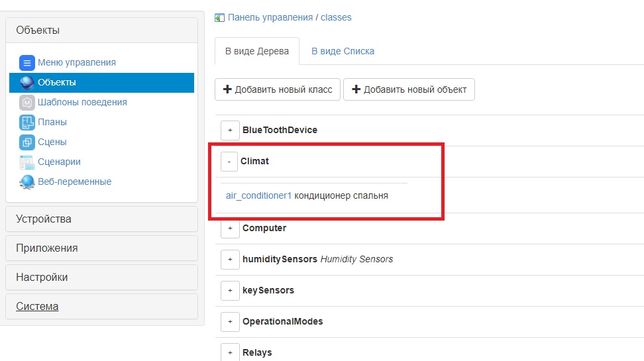The width and height of the screenshot is (644, 361).
Task: Click the breadcrumb Панель управления icon
Action: pyautogui.click(x=220, y=18)
